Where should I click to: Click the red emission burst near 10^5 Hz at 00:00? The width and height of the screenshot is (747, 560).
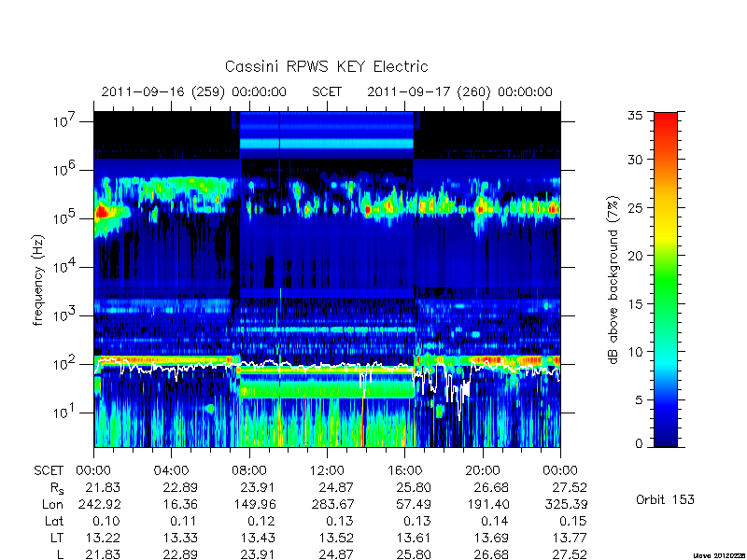(x=102, y=213)
